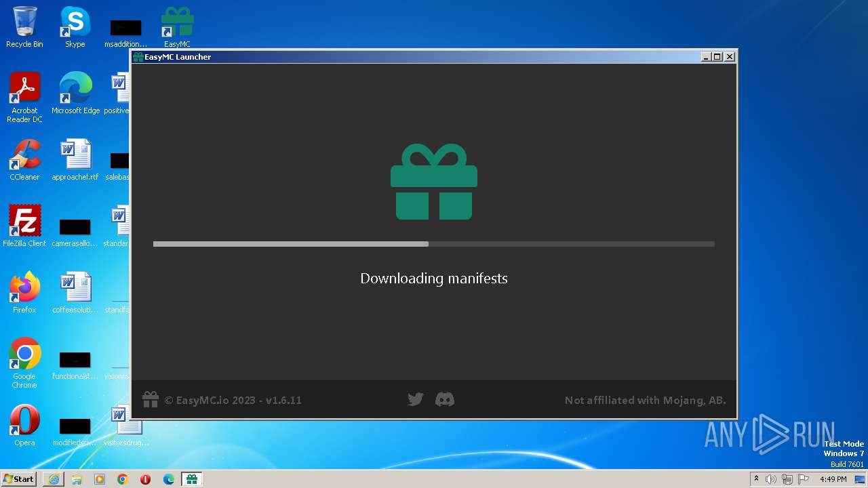The image size is (868, 488).
Task: Open Internet Explorer from taskbar
Action: pyautogui.click(x=54, y=479)
